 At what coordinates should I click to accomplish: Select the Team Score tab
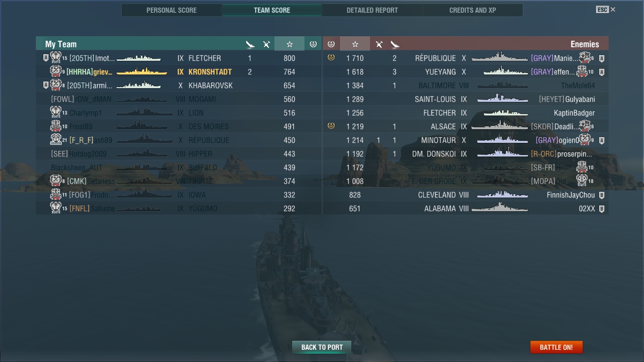click(x=272, y=10)
